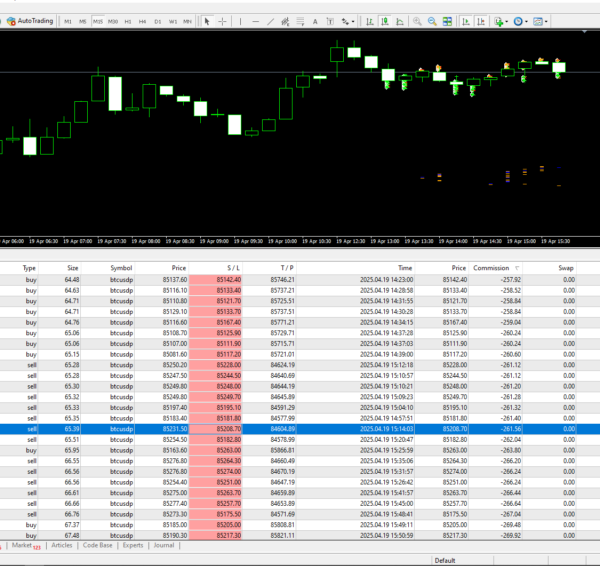Set chart period to MN

pyautogui.click(x=187, y=21)
